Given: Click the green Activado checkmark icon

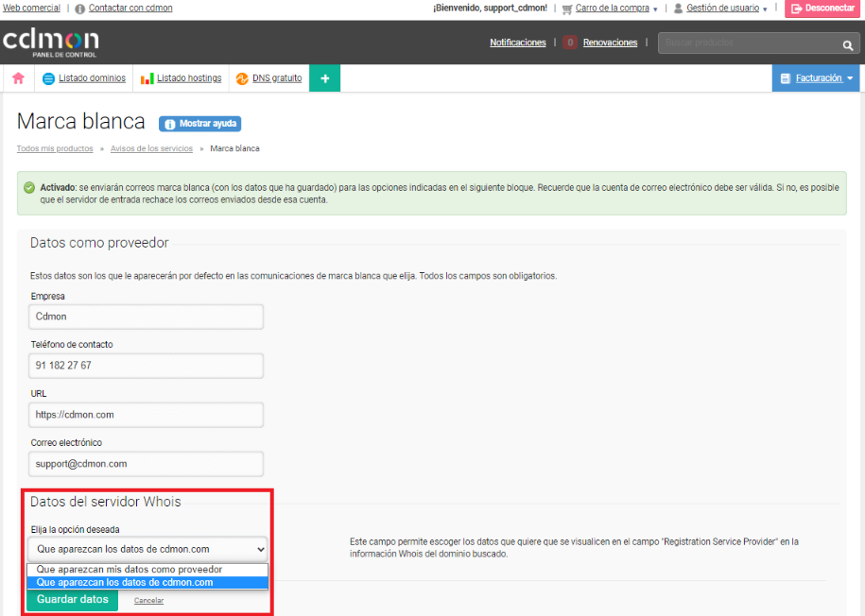Looking at the screenshot, I should pos(29,188).
